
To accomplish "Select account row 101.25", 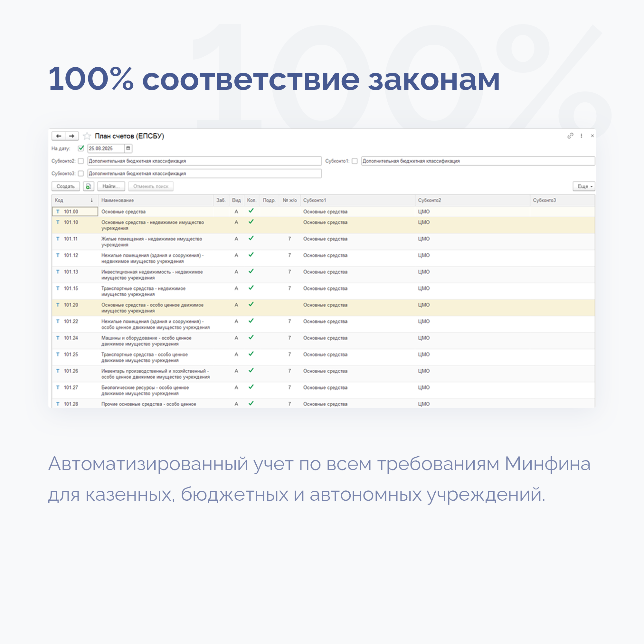I will pyautogui.click(x=323, y=357).
